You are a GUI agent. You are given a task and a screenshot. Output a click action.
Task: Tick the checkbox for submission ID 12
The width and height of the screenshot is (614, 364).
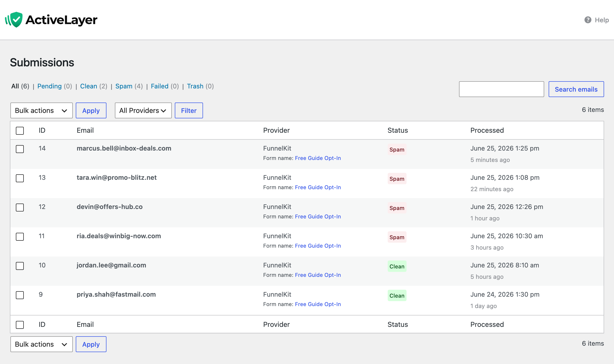click(20, 207)
